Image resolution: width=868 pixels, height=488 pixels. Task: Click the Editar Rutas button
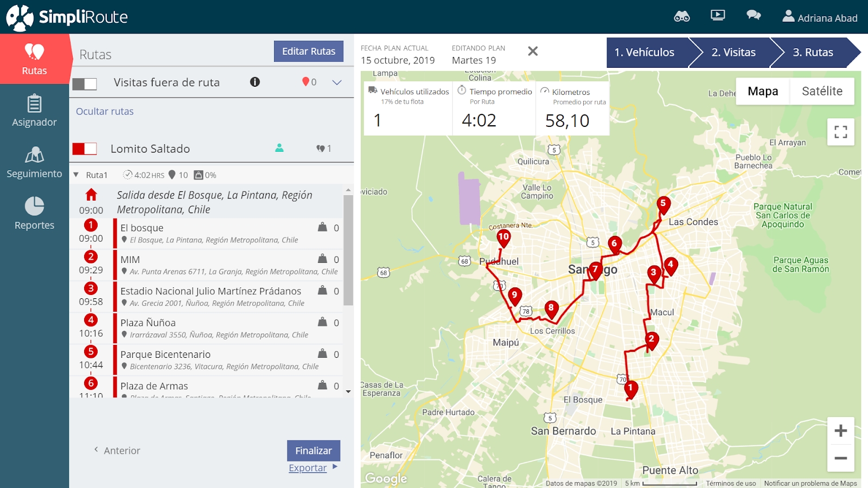point(308,51)
